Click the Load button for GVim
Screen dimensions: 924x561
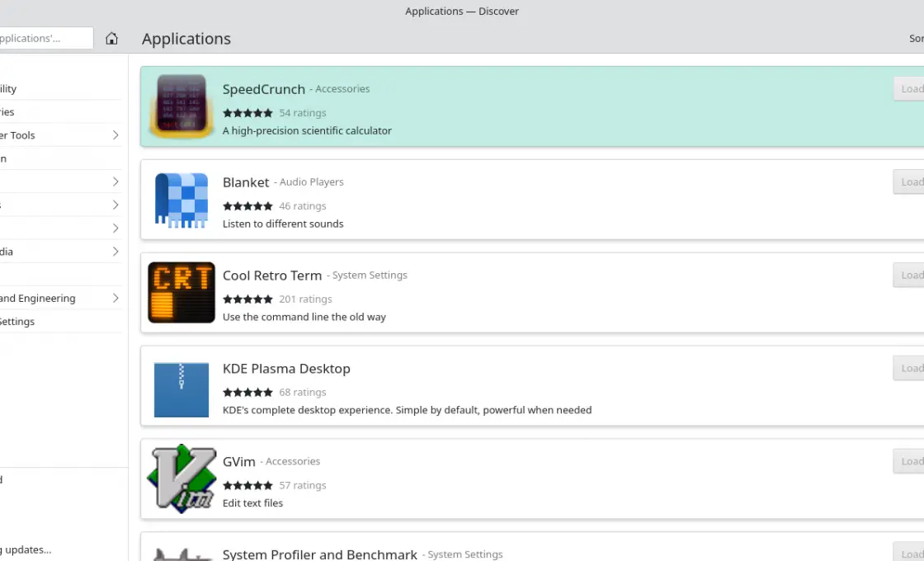point(908,461)
